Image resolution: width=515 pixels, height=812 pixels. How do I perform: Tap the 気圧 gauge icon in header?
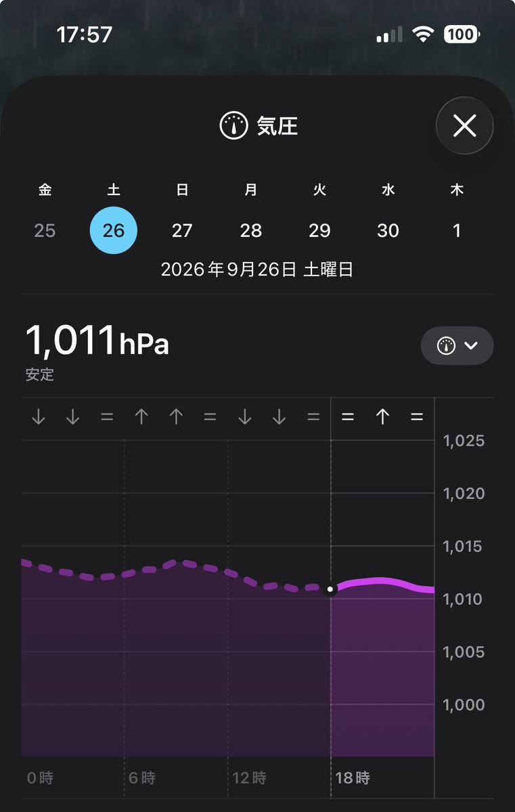pyautogui.click(x=234, y=126)
